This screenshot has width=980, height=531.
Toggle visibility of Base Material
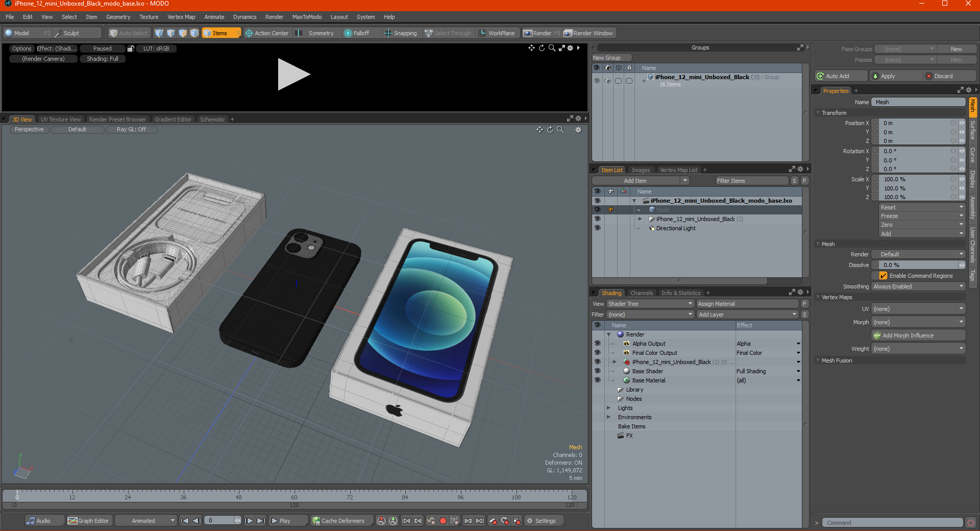597,380
